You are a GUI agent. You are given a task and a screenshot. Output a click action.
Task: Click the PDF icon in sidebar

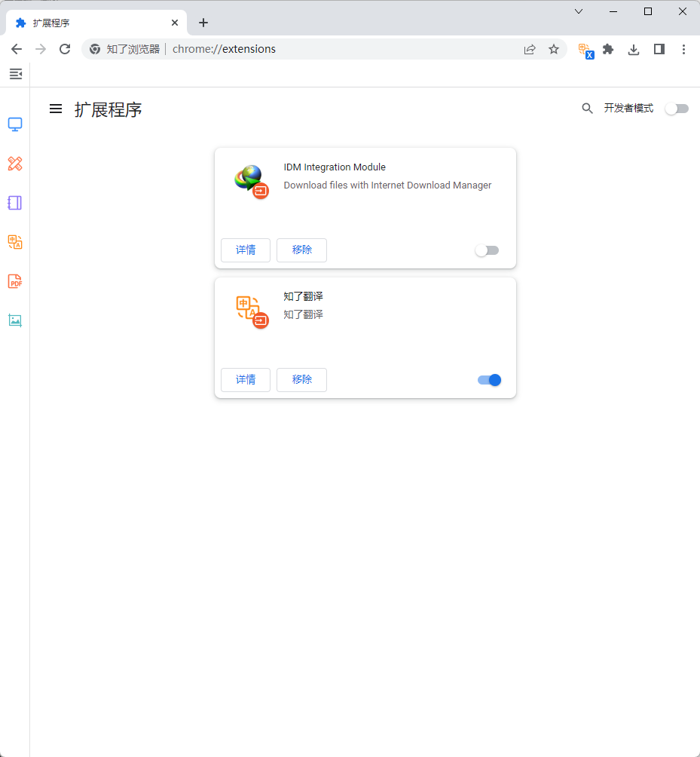(15, 281)
